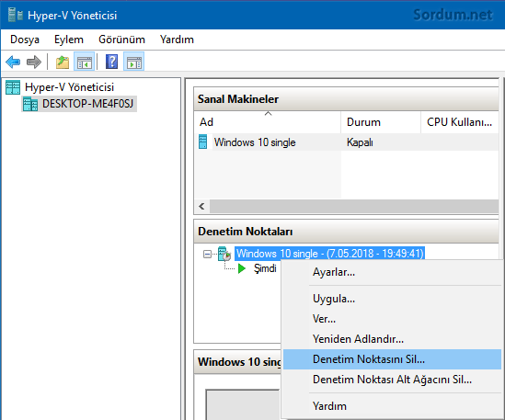This screenshot has width=505, height=420.
Task: Collapse the Windows 10 single checkpoint tree
Action: pyautogui.click(x=207, y=255)
